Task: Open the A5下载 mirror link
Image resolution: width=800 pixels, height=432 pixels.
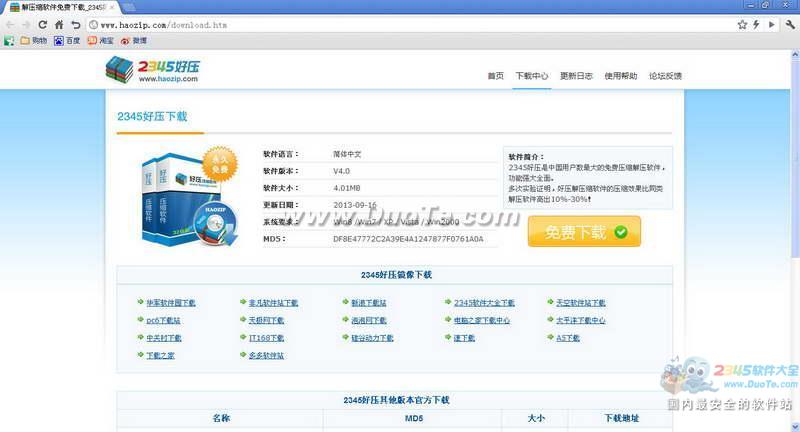Action: 568,338
